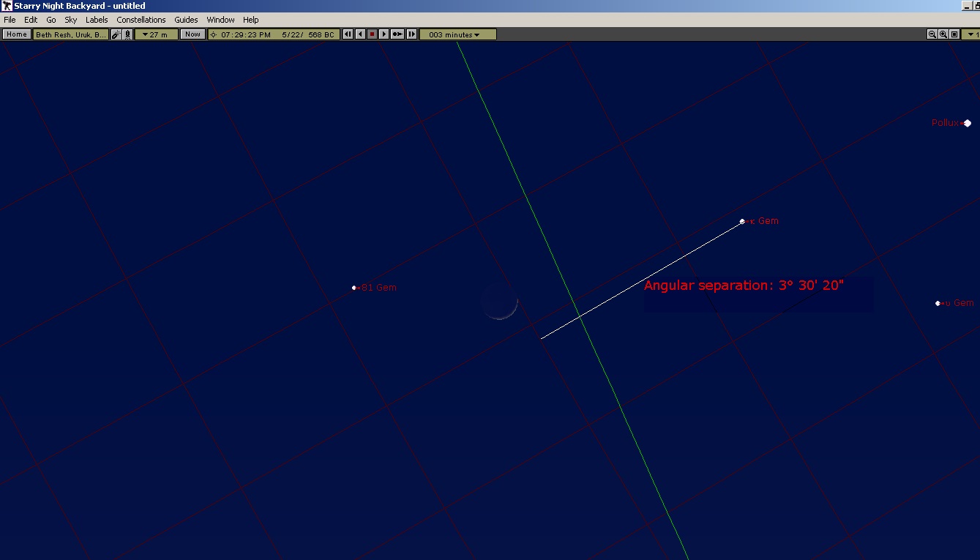The width and height of the screenshot is (980, 560).
Task: Select the star υ Gem
Action: 938,303
